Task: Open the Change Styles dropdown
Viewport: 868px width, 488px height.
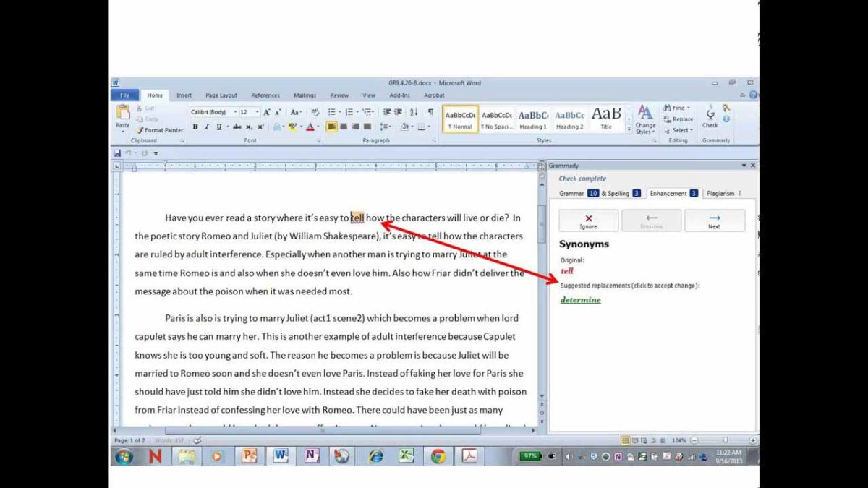Action: (x=644, y=121)
